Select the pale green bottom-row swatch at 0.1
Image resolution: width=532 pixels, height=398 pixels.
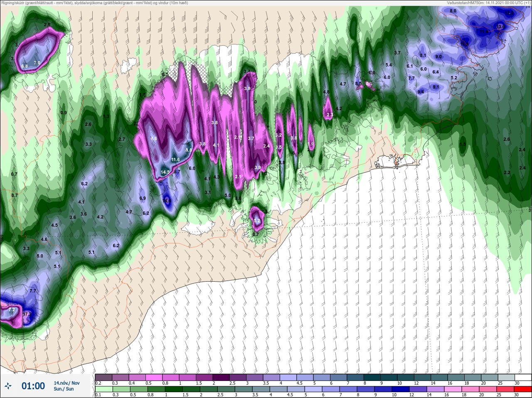point(103,389)
